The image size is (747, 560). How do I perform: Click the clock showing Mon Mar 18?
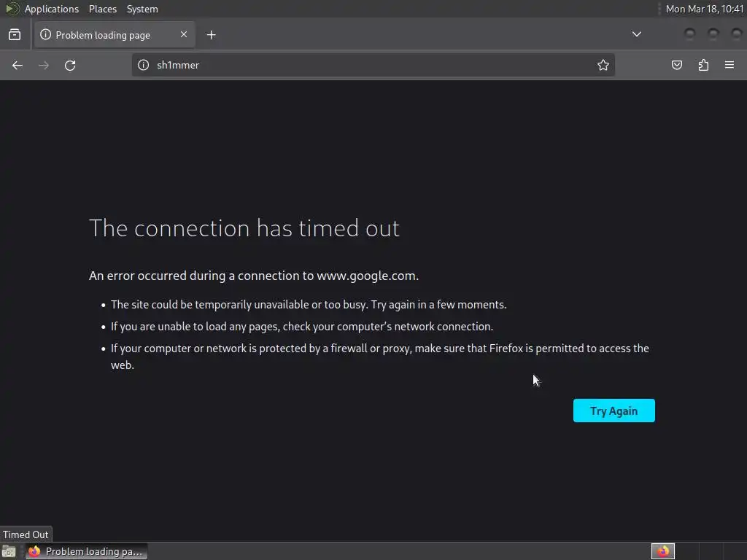point(704,9)
